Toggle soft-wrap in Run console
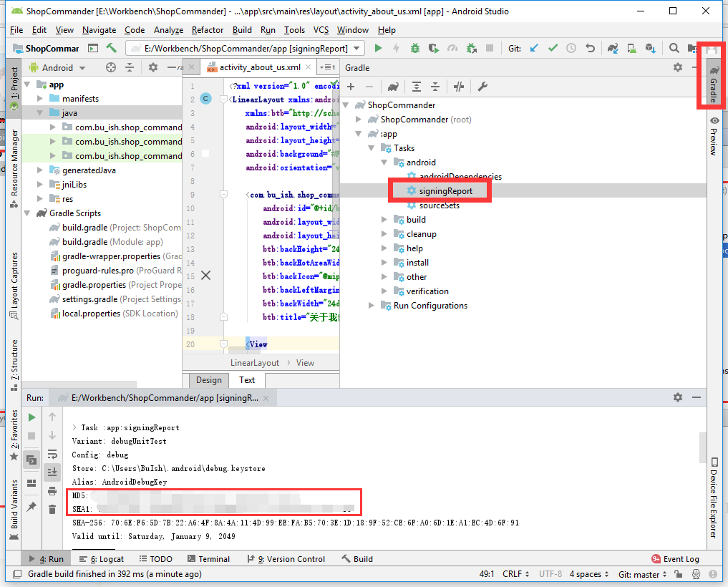 coord(52,454)
